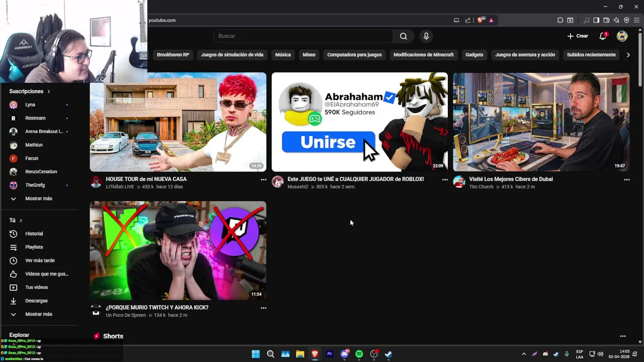The width and height of the screenshot is (644, 362).
Task: Click the share page icon in address bar
Action: [468, 20]
